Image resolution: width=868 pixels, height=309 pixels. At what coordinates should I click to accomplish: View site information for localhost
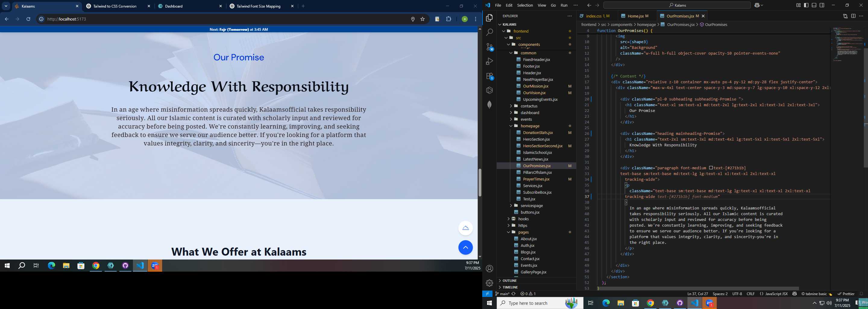41,19
